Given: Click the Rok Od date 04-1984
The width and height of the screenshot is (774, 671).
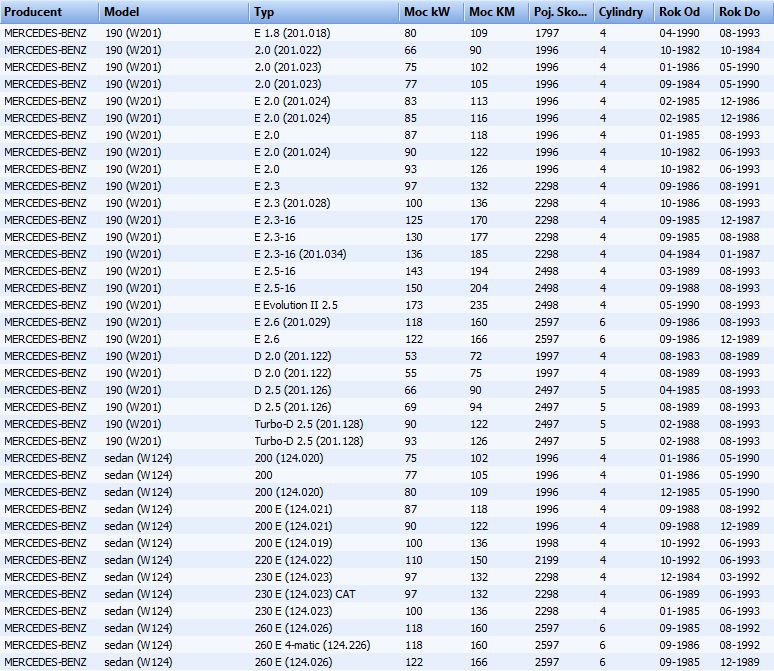Looking at the screenshot, I should click(x=679, y=254).
